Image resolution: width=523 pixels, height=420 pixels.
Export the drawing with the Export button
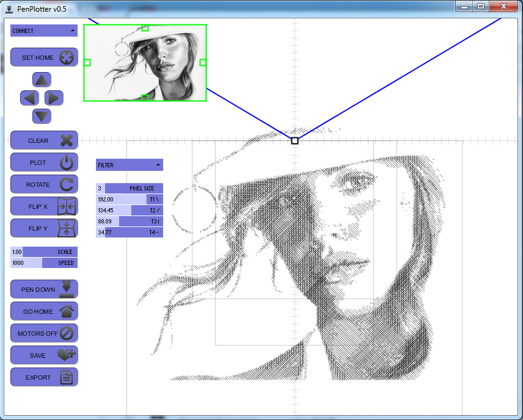coord(44,377)
